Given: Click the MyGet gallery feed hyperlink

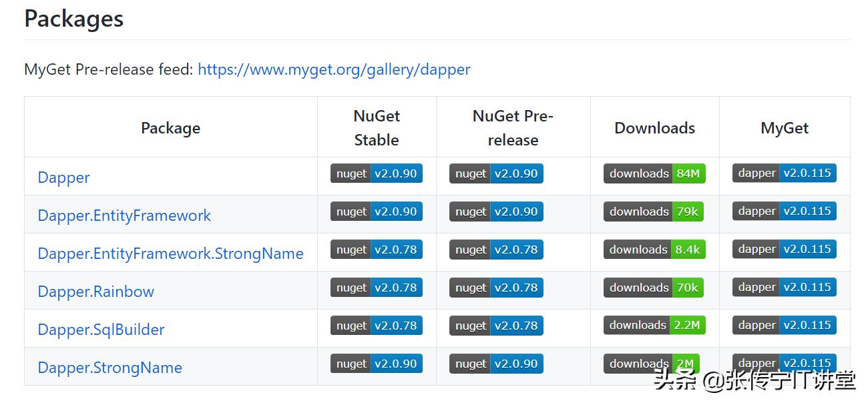Looking at the screenshot, I should tap(334, 69).
